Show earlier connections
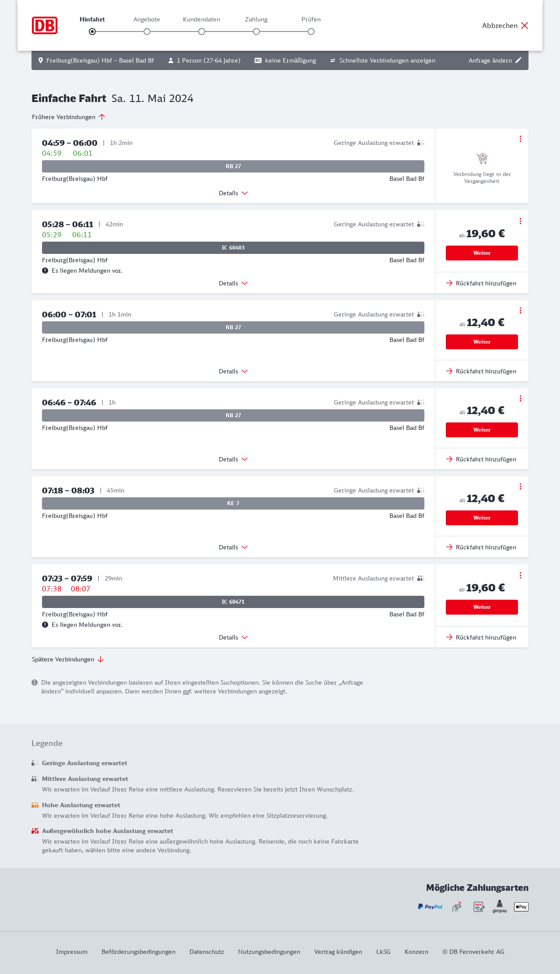The width and height of the screenshot is (560, 974). click(69, 117)
